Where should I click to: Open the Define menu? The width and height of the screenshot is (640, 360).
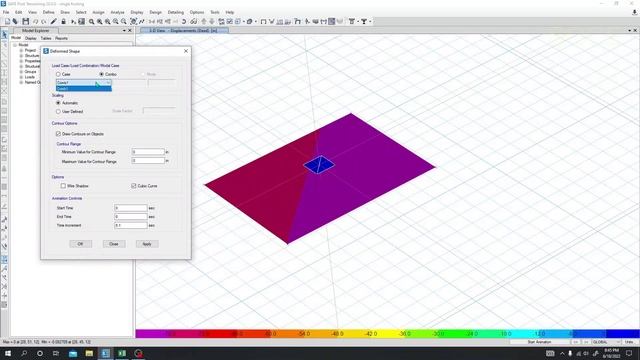point(48,12)
